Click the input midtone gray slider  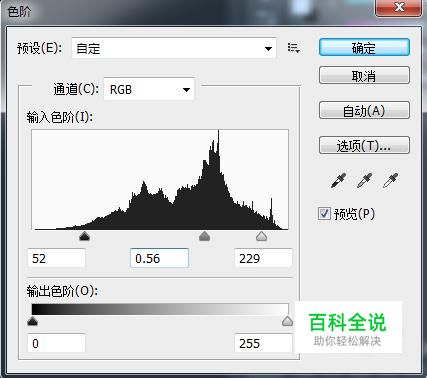coord(204,236)
